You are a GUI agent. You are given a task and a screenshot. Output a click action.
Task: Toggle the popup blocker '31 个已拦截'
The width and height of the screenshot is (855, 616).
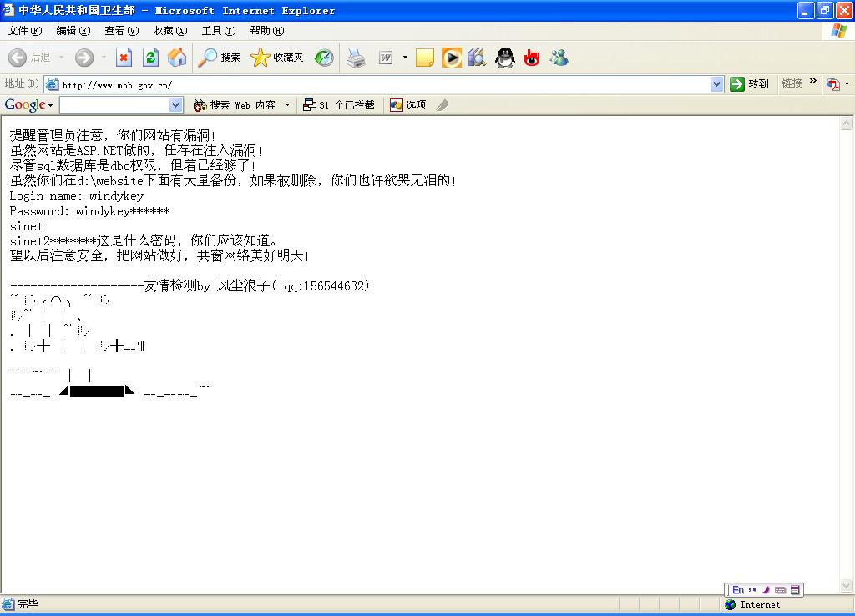339,105
